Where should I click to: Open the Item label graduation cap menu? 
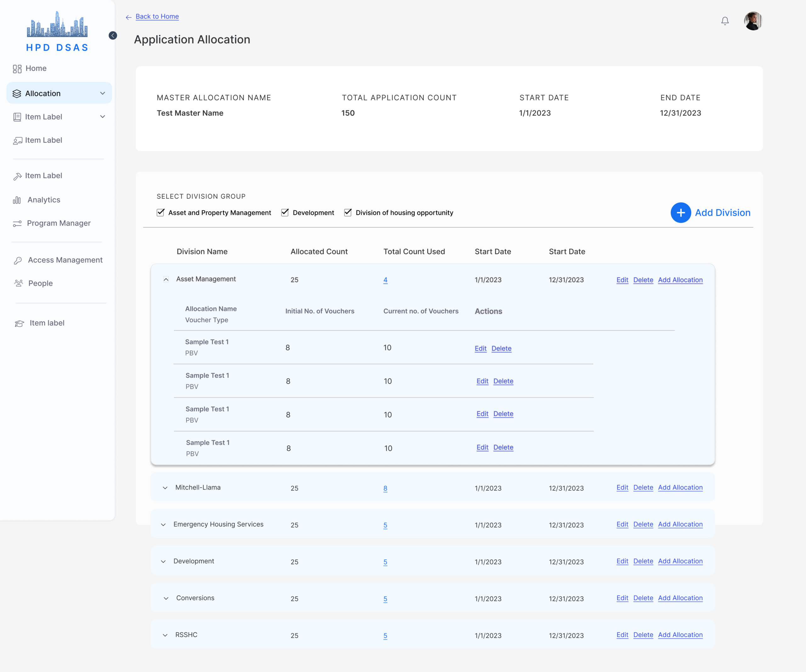coord(47,323)
